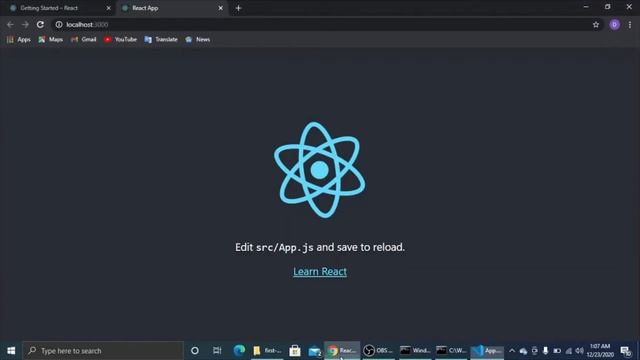The width and height of the screenshot is (640, 360).
Task: Open the Translate bookmark
Action: click(161, 39)
